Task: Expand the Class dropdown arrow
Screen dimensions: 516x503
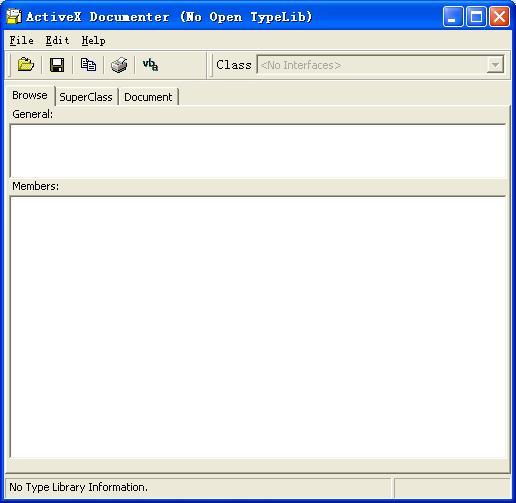Action: tap(495, 65)
